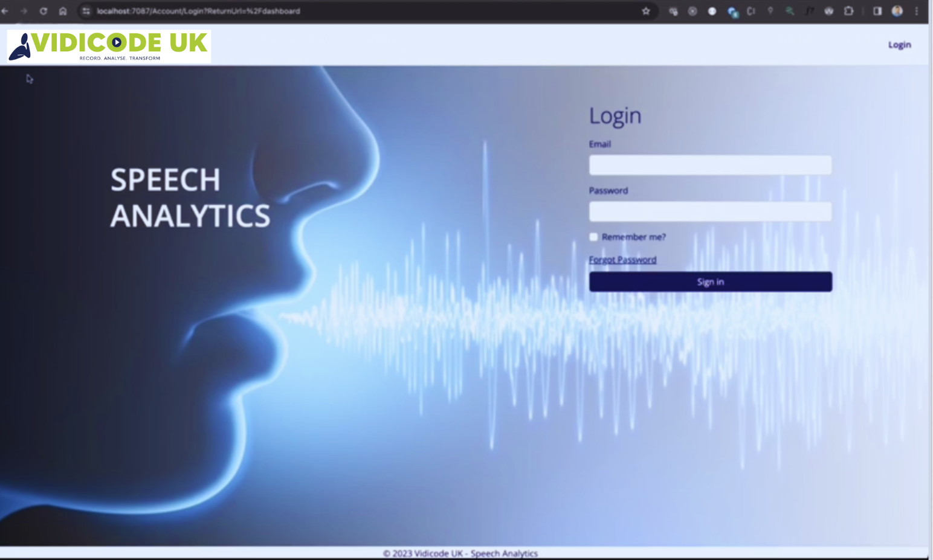The width and height of the screenshot is (933, 560).
Task: Follow the Forgot Password link
Action: click(622, 260)
